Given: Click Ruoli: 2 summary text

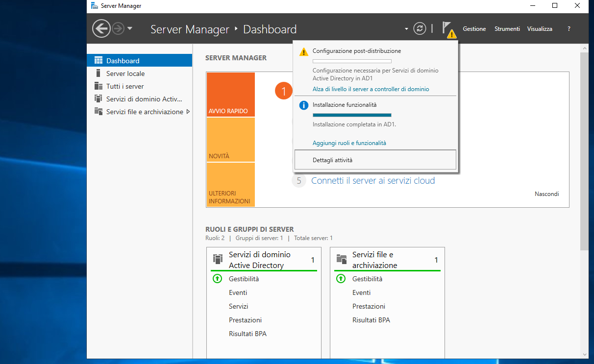Looking at the screenshot, I should pyautogui.click(x=215, y=238).
